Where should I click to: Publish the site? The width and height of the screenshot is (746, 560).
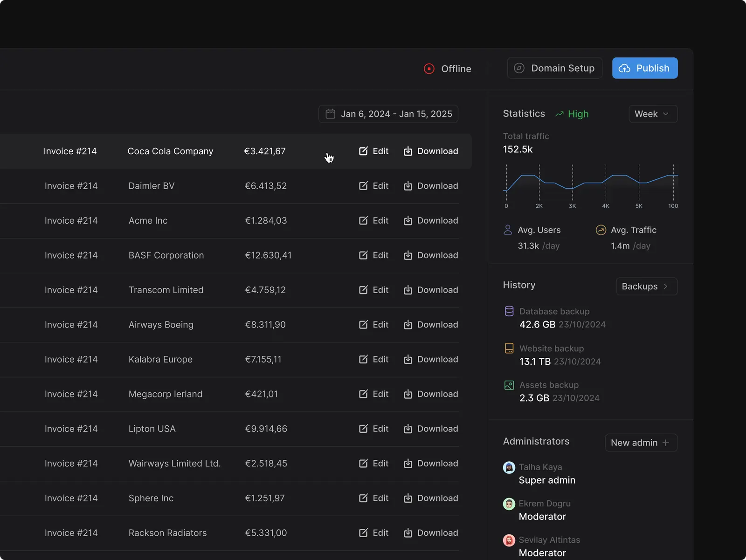point(645,68)
